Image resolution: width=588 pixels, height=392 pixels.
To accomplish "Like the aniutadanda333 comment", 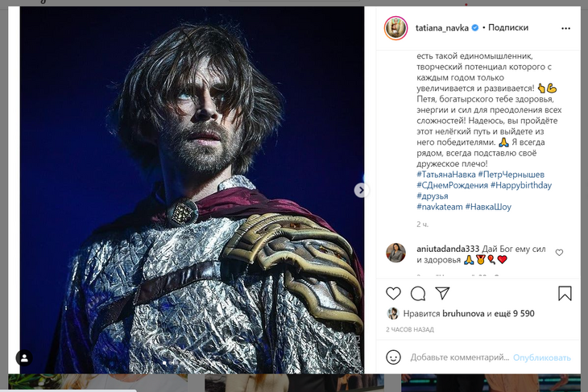I will click(560, 253).
